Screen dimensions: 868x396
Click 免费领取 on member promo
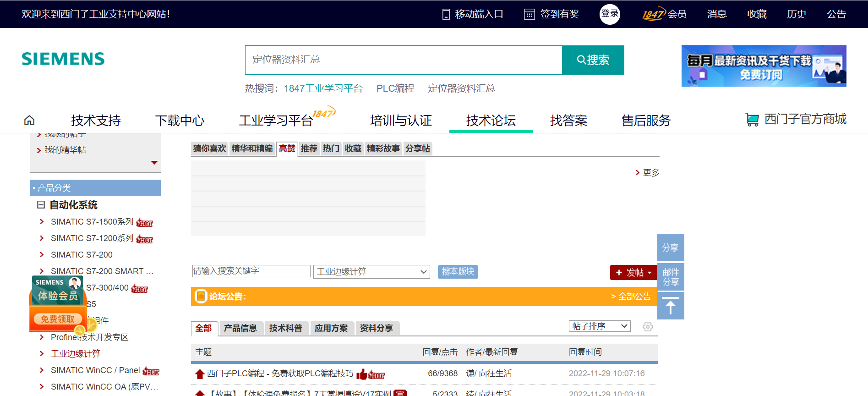(58, 319)
